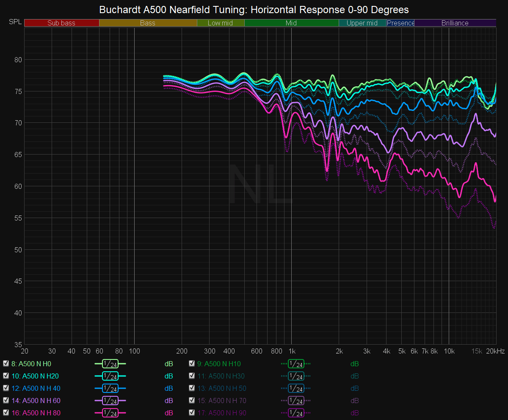Click the 1/24 smoothing badge for A500 N H10
This screenshot has height=420, width=508.
pos(296,364)
